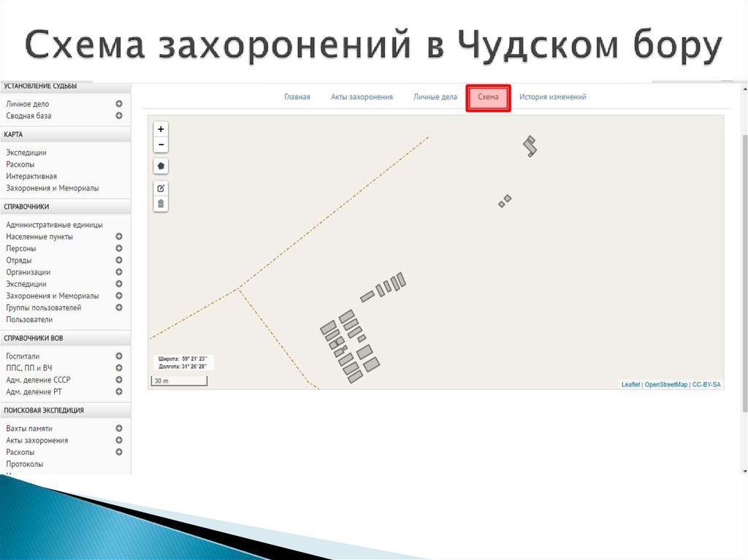Activate the edit shape tool
The height and width of the screenshot is (560, 748).
click(161, 188)
